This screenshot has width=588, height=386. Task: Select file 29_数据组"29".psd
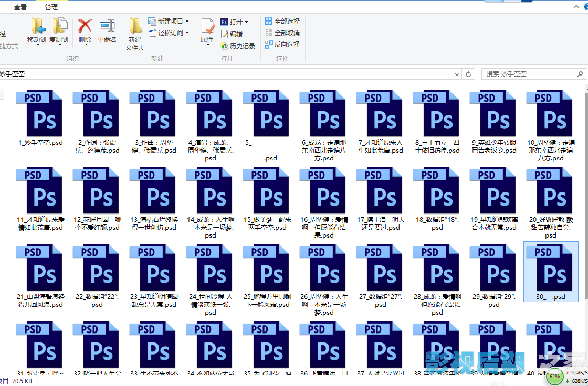click(493, 276)
